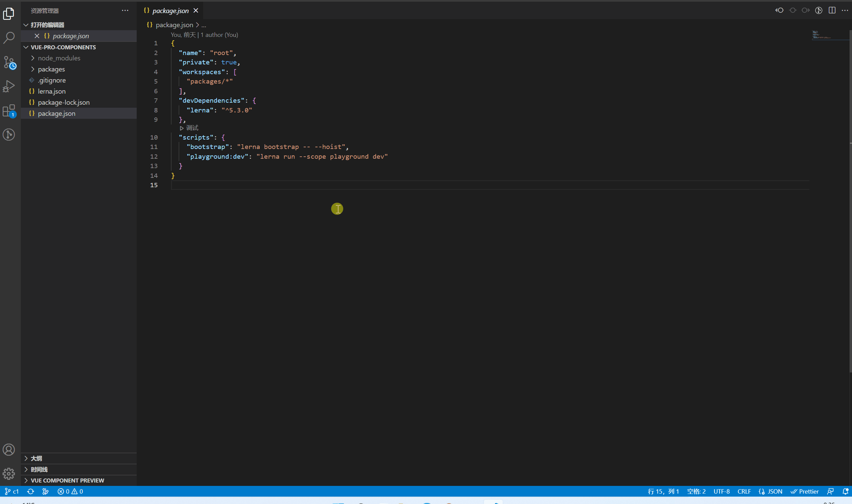Viewport: 852px width, 504px height.
Task: Open the package-lock.json file
Action: coord(79,102)
